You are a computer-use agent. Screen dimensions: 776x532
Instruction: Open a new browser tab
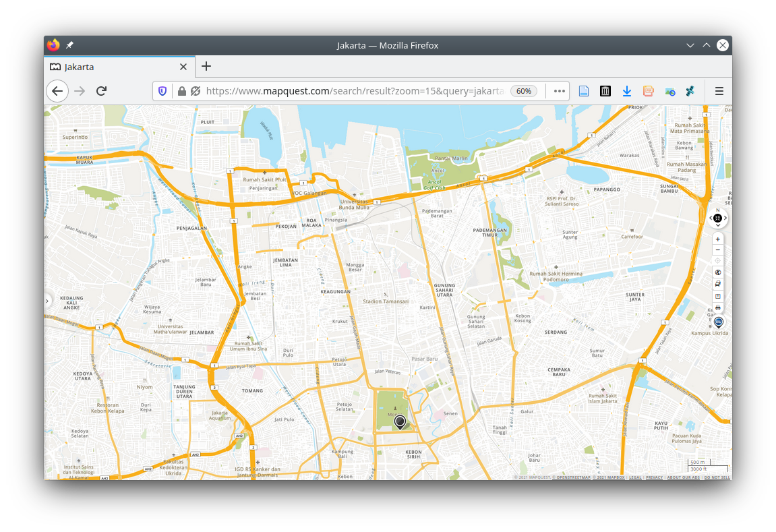click(x=206, y=66)
